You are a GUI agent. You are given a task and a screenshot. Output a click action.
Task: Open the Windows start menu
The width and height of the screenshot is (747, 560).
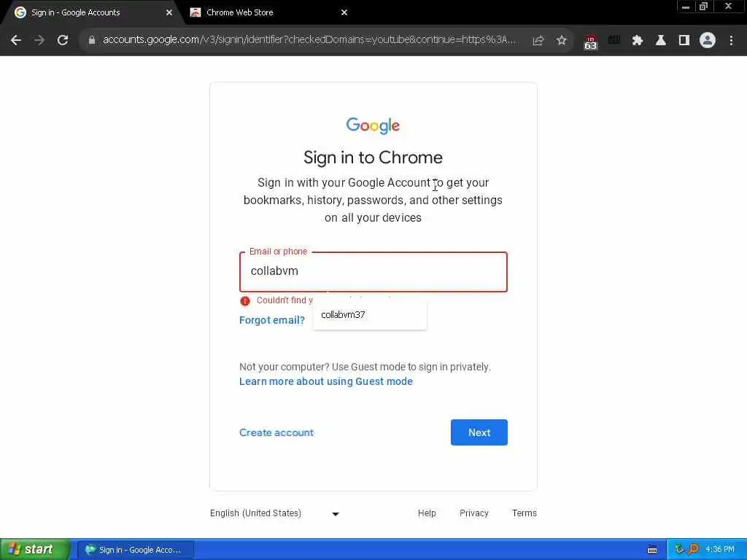[x=34, y=550]
